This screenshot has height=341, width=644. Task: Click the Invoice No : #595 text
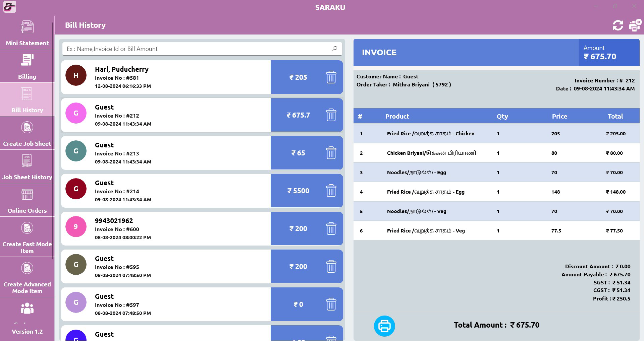(x=117, y=267)
